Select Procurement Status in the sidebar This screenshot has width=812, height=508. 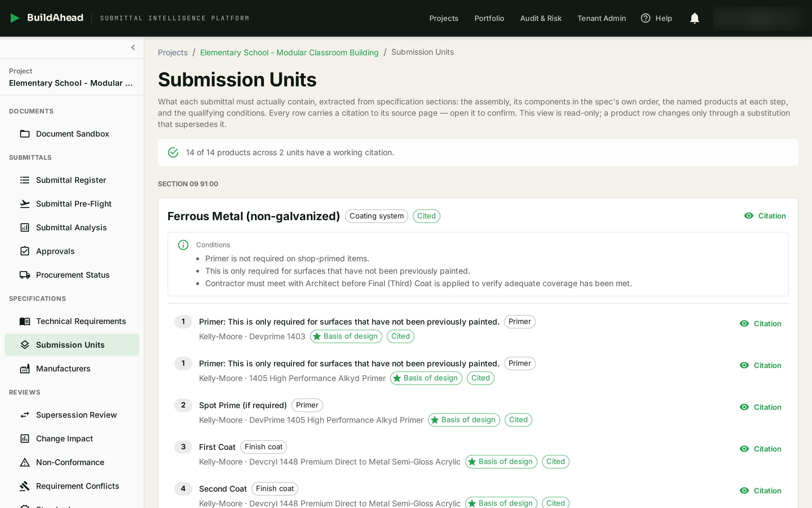pos(72,275)
